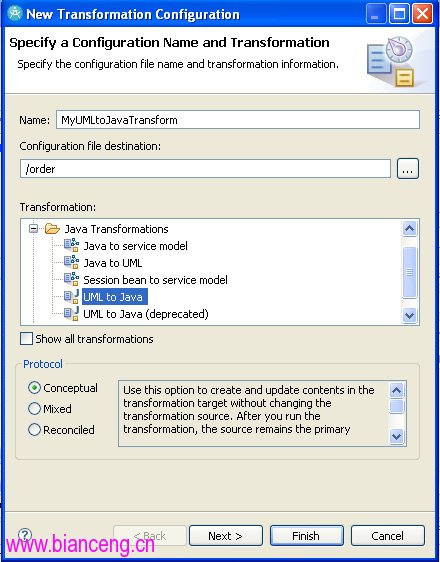Select the Mixed protocol radio button
The width and height of the screenshot is (440, 562).
point(34,409)
